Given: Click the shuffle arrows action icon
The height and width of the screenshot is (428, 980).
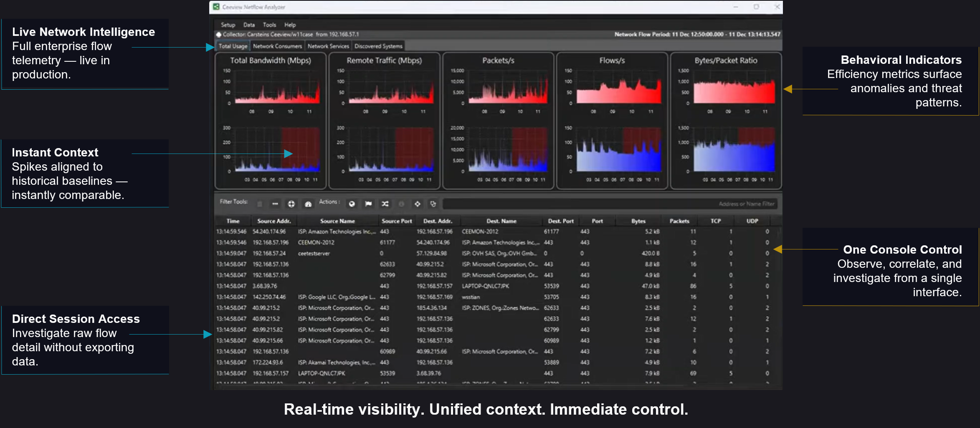Looking at the screenshot, I should 385,204.
